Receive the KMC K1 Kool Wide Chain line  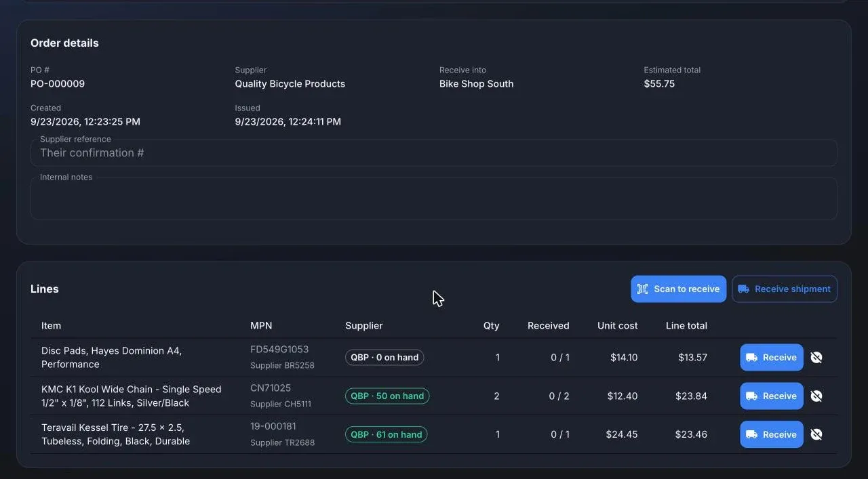pos(771,396)
